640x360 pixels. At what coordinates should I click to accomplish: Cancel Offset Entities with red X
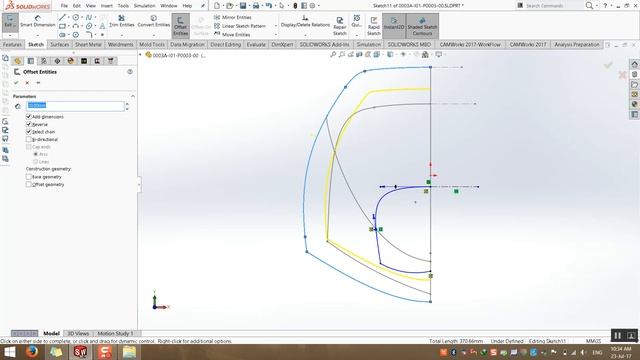(x=27, y=83)
